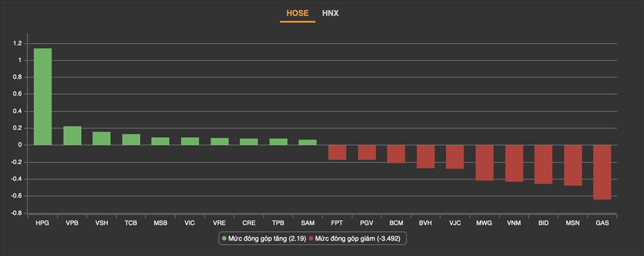The width and height of the screenshot is (644, 256).
Task: Click the VJC red bar
Action: [x=455, y=157]
